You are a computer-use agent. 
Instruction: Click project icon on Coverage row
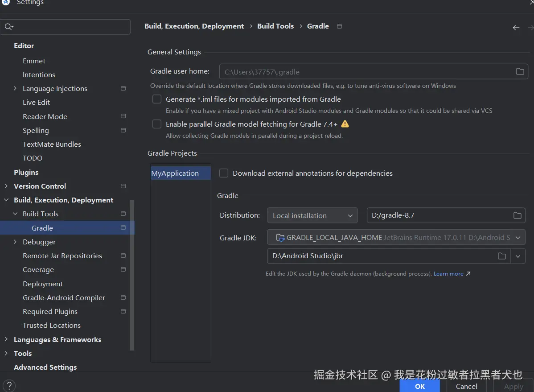[x=123, y=270]
